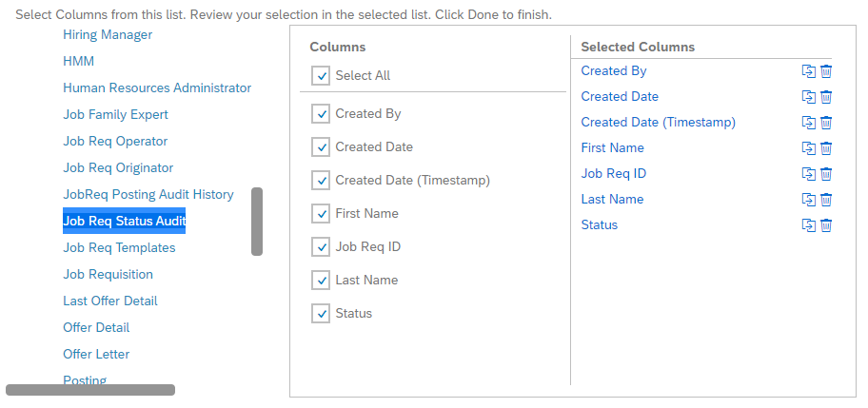The width and height of the screenshot is (868, 408).
Task: Open the Job Requisition category
Action: click(108, 274)
